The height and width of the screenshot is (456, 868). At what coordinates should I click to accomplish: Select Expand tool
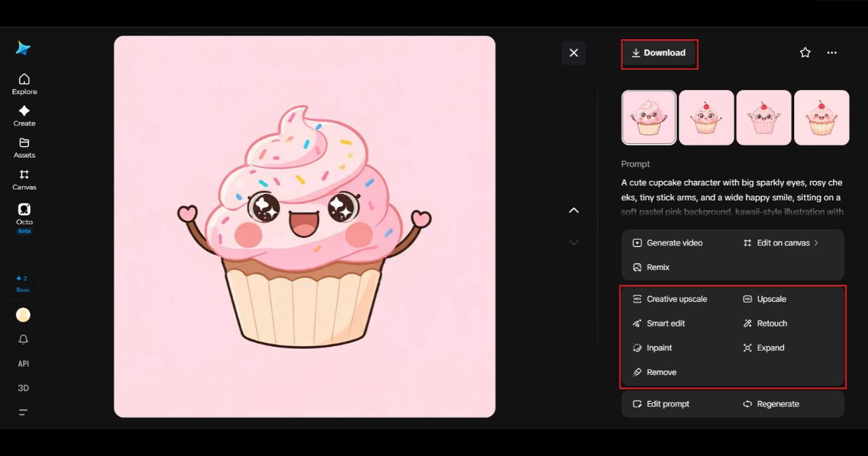pyautogui.click(x=764, y=348)
